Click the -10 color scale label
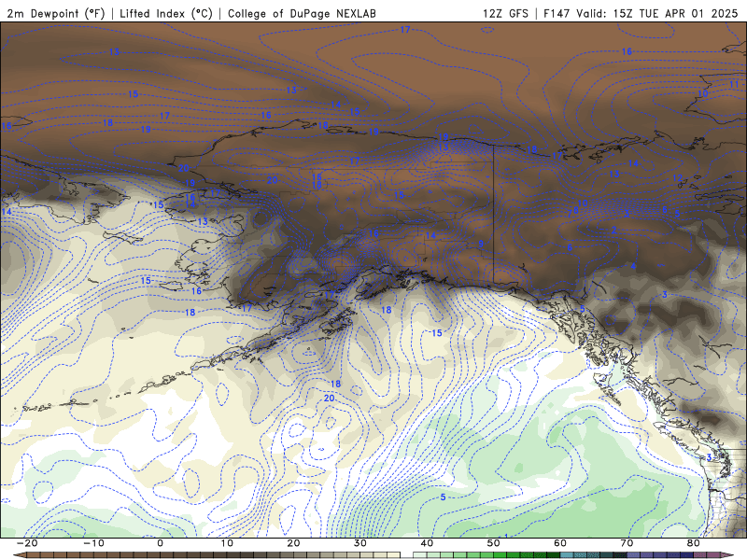This screenshot has height=560, width=747. pyautogui.click(x=92, y=543)
